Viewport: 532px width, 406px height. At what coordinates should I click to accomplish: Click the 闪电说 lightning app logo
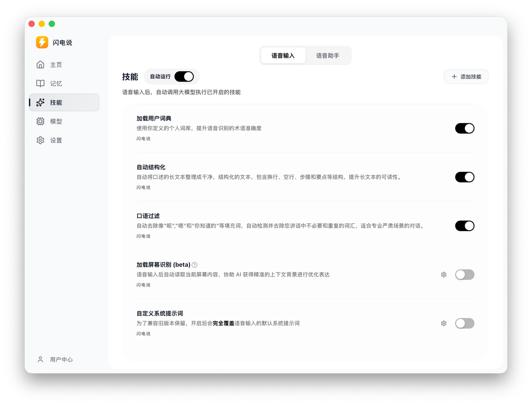click(42, 42)
